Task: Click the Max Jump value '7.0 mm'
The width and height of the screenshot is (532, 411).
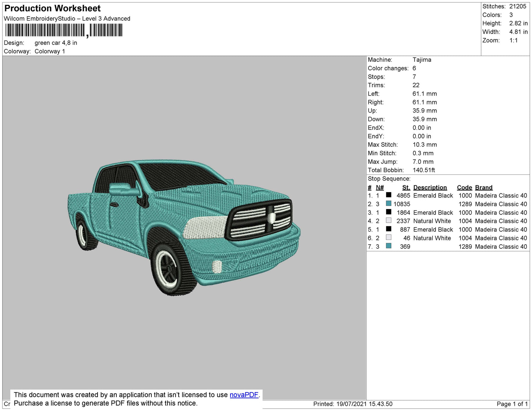Action: (x=423, y=162)
